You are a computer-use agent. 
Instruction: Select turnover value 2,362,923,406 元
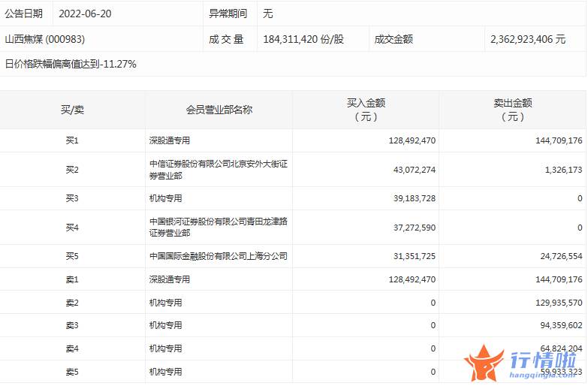tap(528, 39)
